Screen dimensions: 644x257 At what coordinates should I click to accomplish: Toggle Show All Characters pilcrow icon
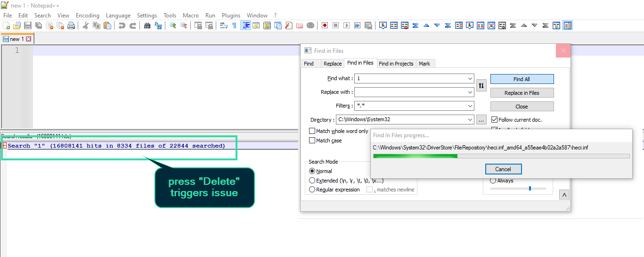(x=234, y=25)
